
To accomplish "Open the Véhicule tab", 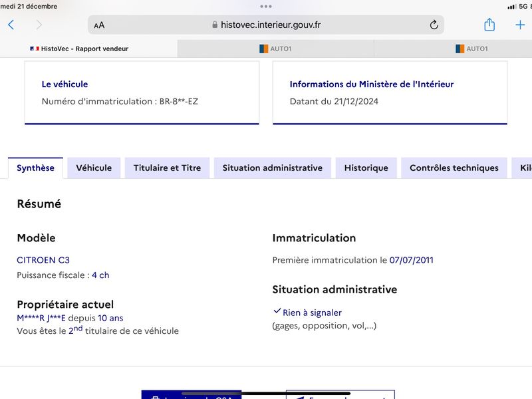I will (94, 168).
